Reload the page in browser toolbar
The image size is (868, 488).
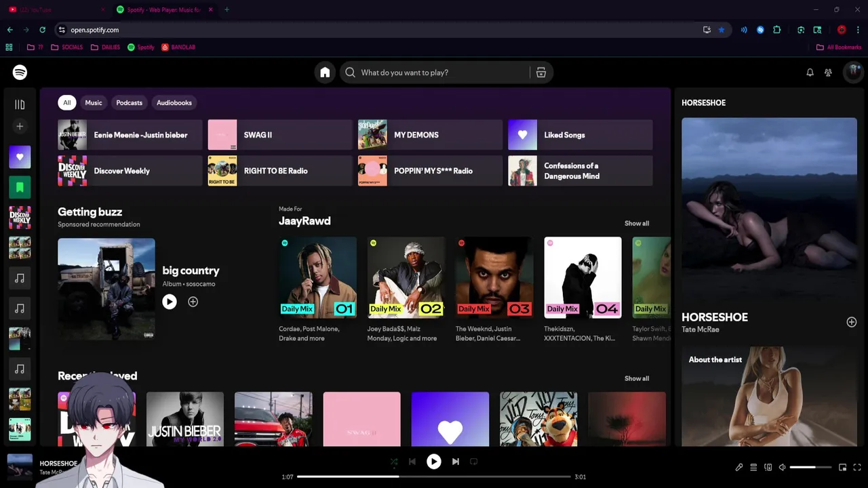pyautogui.click(x=42, y=30)
